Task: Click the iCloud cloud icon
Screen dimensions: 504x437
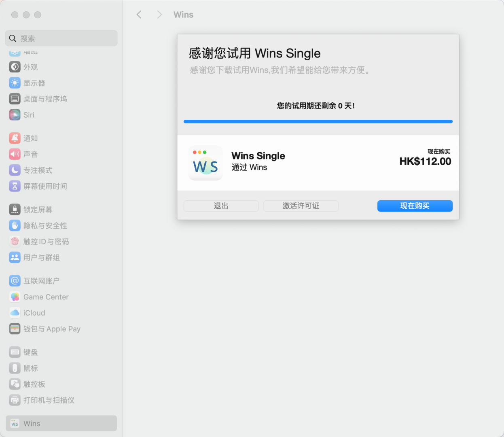Action: (x=15, y=313)
